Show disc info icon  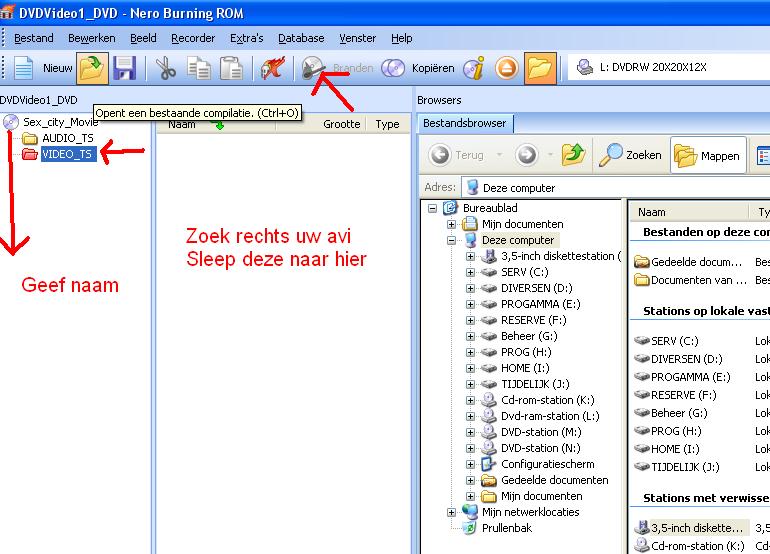(474, 68)
